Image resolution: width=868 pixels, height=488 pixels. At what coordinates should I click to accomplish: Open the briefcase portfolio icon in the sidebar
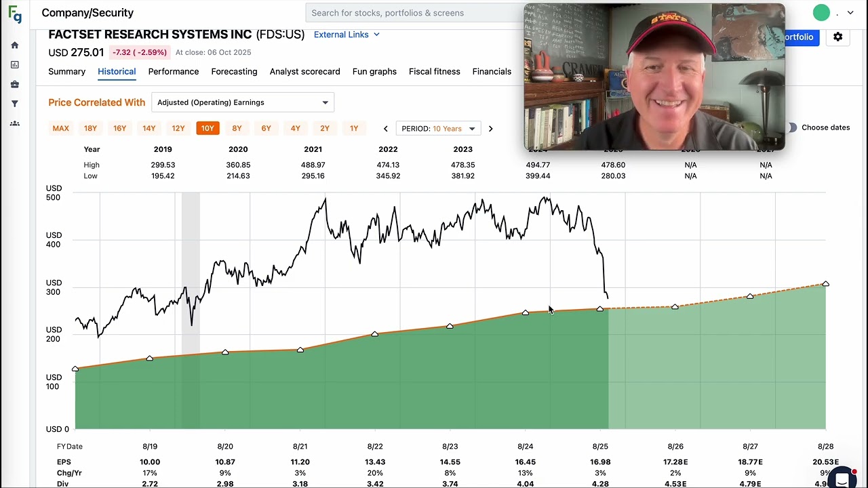click(x=15, y=85)
